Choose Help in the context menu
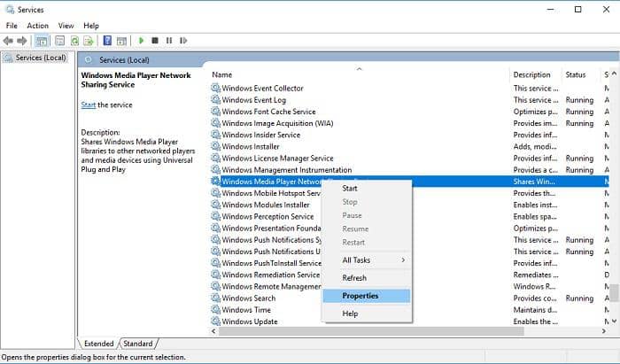The width and height of the screenshot is (620, 364). click(367, 314)
